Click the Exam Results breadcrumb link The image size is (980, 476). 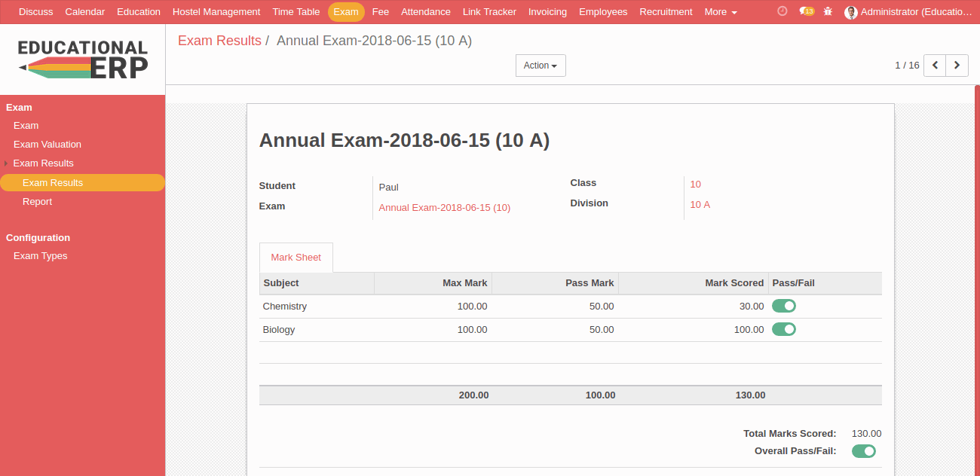[219, 41]
